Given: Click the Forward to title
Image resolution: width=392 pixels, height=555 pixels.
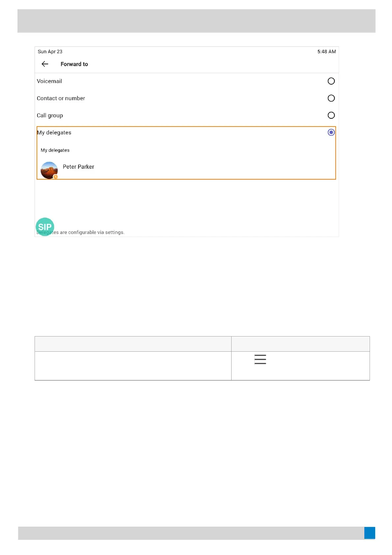Looking at the screenshot, I should tap(74, 64).
